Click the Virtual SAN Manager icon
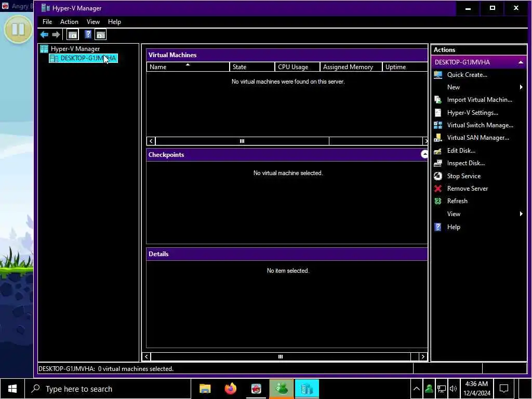532x399 pixels. tap(438, 138)
